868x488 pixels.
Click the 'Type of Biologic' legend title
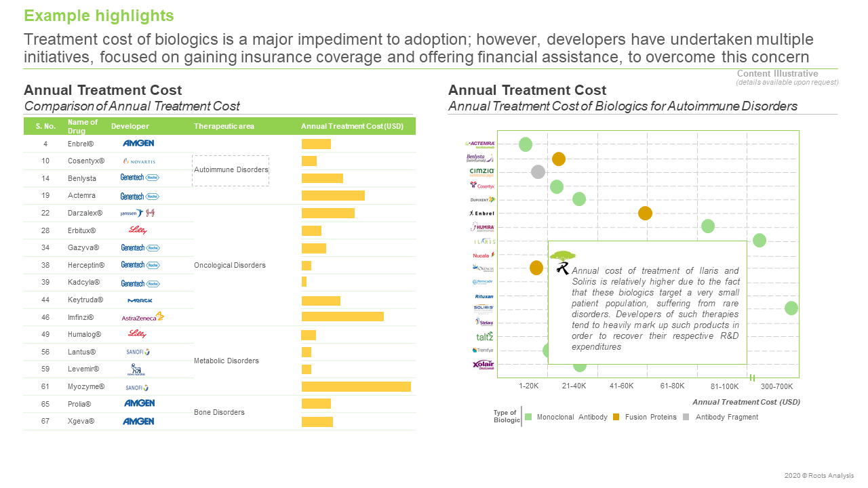tap(506, 416)
